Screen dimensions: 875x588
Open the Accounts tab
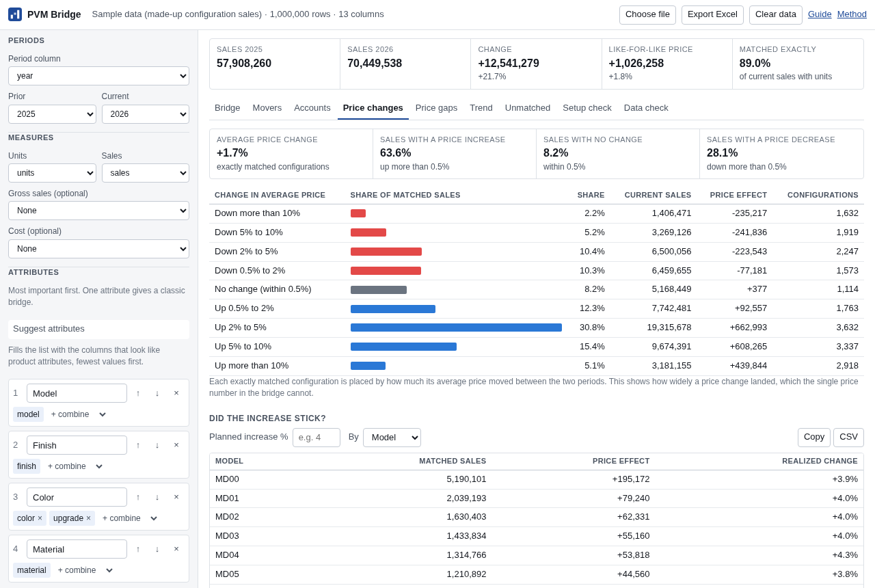tap(312, 108)
